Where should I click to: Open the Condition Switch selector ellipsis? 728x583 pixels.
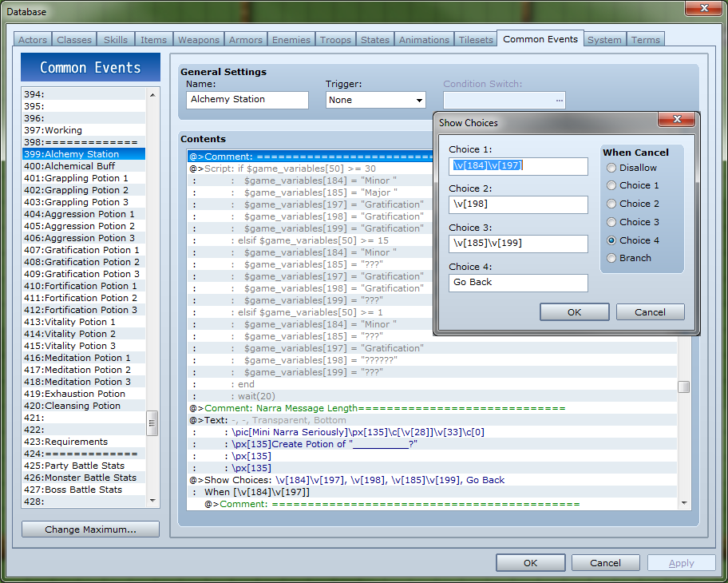[x=559, y=100]
